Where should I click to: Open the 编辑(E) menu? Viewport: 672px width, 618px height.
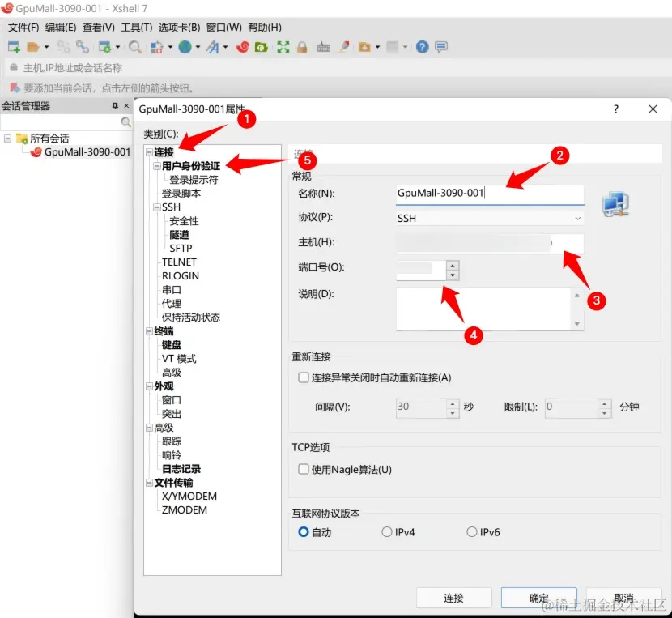click(x=61, y=28)
